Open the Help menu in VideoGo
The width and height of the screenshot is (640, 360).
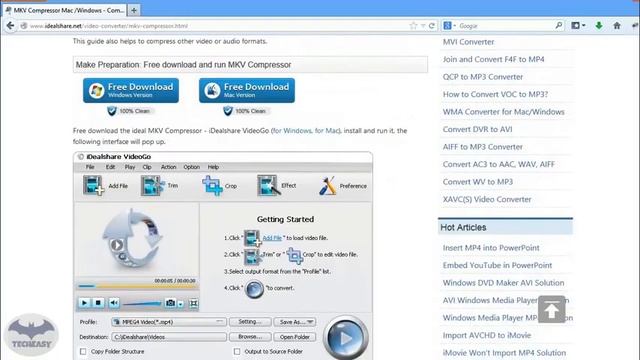coord(213,167)
